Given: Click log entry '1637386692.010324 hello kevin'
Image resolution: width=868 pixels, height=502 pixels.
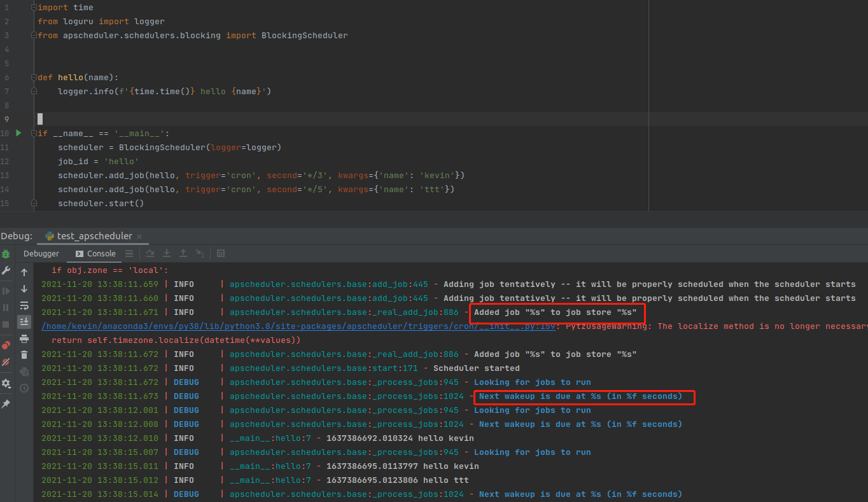Looking at the screenshot, I should 400,438.
